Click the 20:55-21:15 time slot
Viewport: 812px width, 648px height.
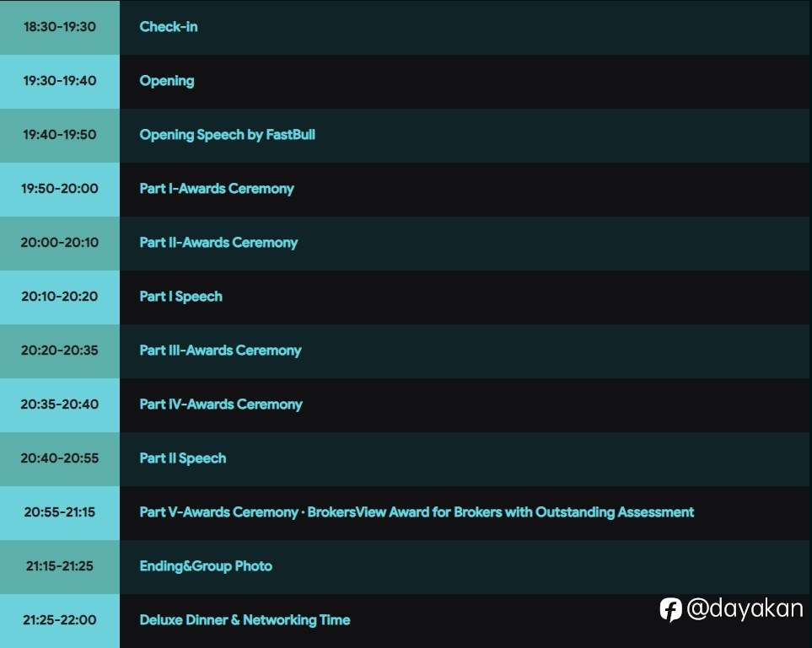(x=60, y=512)
